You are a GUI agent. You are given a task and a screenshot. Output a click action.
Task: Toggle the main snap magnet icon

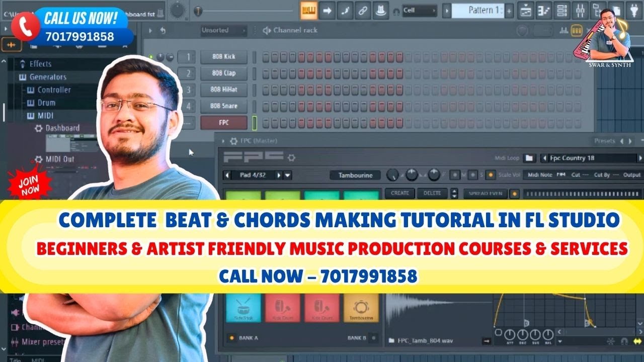[396, 11]
